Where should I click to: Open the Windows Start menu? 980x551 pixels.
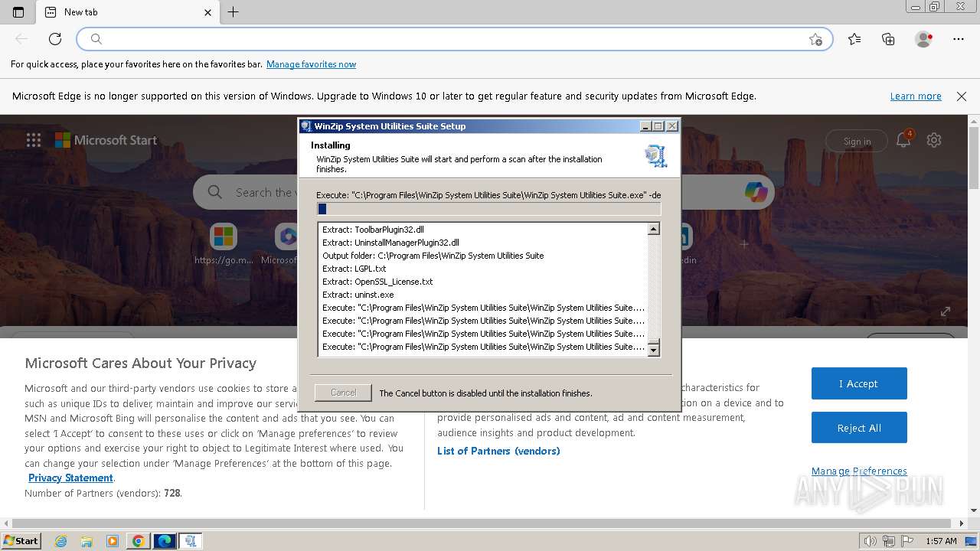tap(21, 541)
